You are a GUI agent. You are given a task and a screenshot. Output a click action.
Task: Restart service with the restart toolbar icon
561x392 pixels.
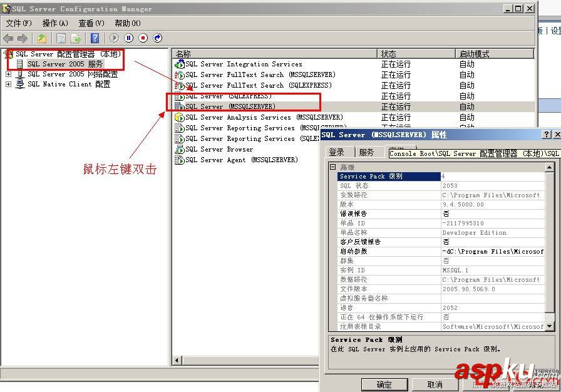(x=158, y=38)
